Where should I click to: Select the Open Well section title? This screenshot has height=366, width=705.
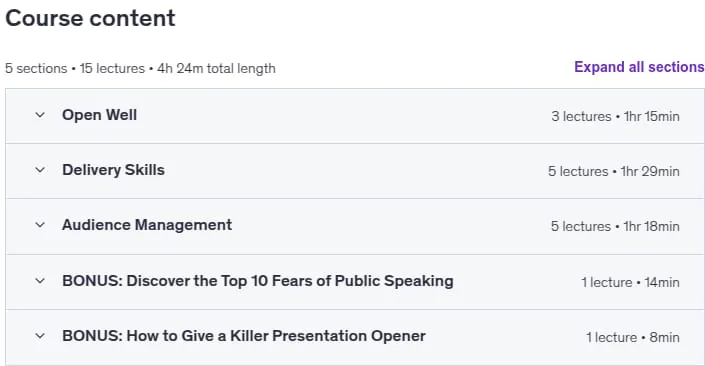99,115
